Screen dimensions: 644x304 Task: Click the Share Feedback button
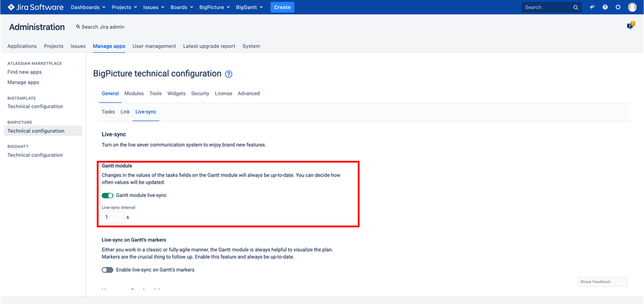point(603,282)
